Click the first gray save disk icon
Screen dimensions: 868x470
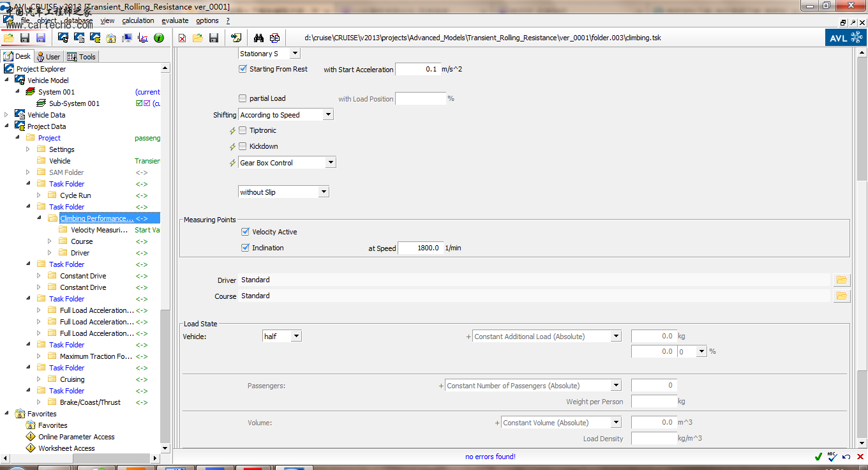click(25, 38)
